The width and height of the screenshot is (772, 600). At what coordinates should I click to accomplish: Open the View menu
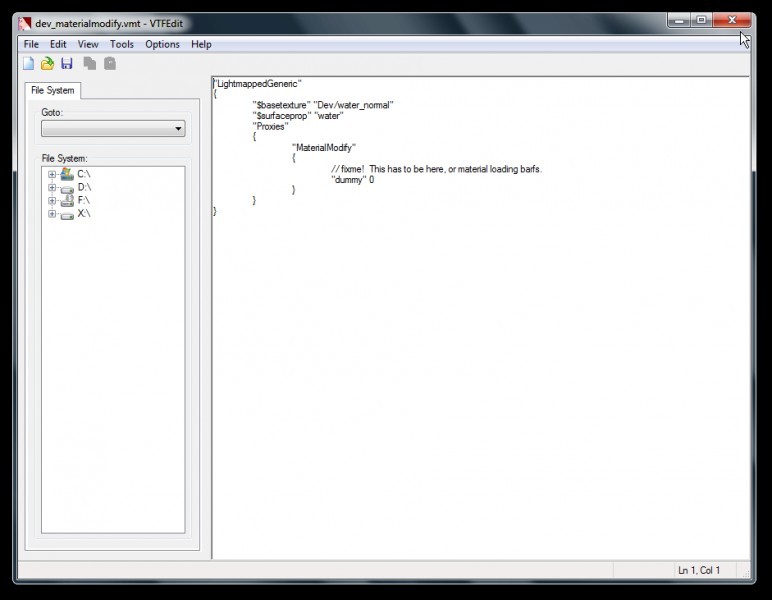88,44
